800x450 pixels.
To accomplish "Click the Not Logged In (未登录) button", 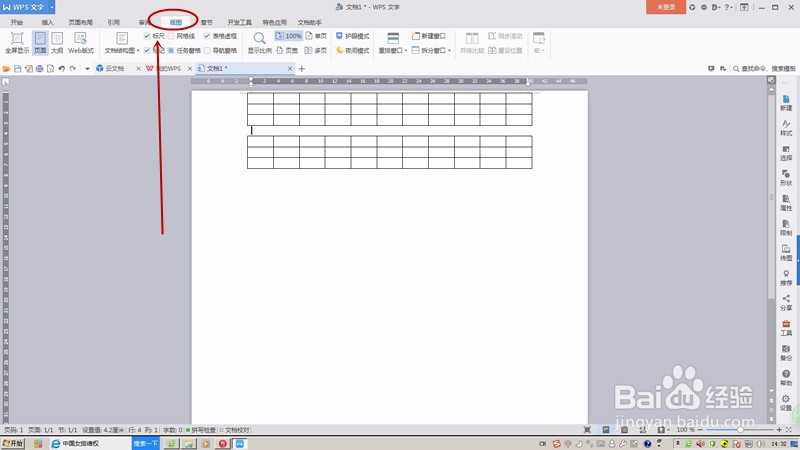I will pos(665,7).
